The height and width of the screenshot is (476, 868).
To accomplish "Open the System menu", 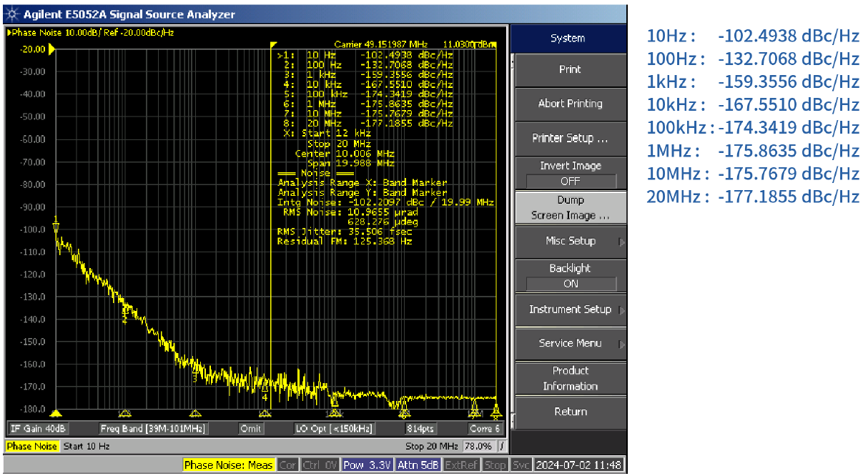I will click(x=570, y=38).
